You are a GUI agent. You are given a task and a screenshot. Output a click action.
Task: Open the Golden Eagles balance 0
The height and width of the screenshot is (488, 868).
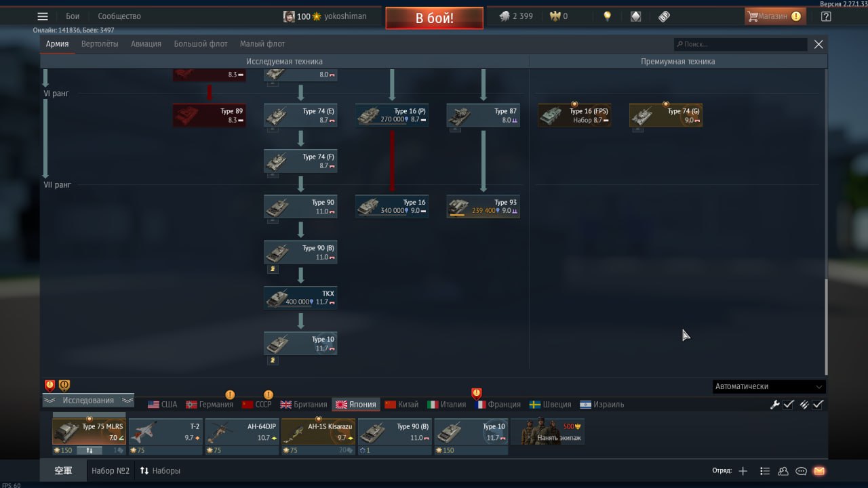[x=558, y=16]
